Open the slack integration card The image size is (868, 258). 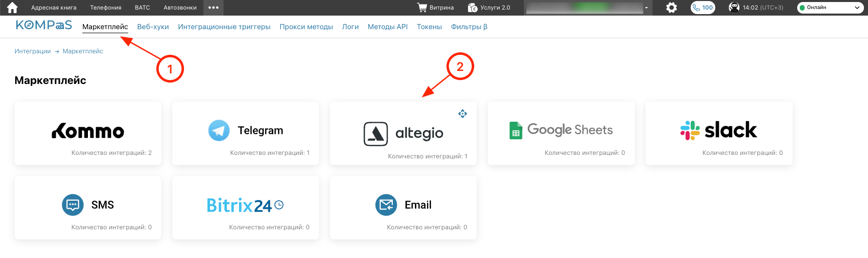pos(719,133)
